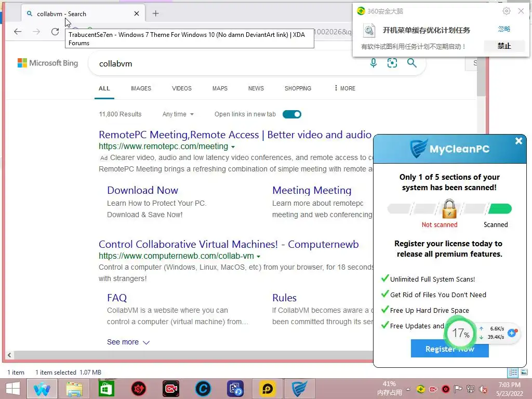
Task: Open network tray icon
Action: coord(471,389)
